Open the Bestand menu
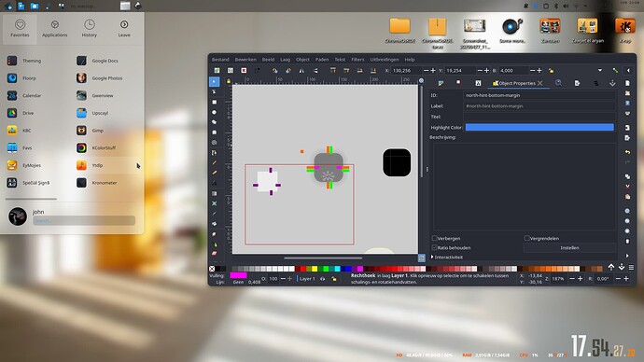The width and height of the screenshot is (644, 362). click(x=220, y=60)
